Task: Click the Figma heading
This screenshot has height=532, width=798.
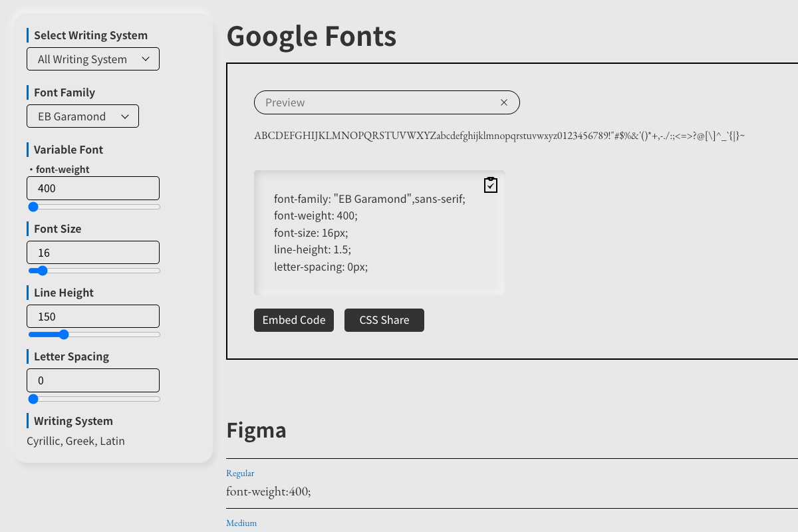Action: [x=256, y=430]
